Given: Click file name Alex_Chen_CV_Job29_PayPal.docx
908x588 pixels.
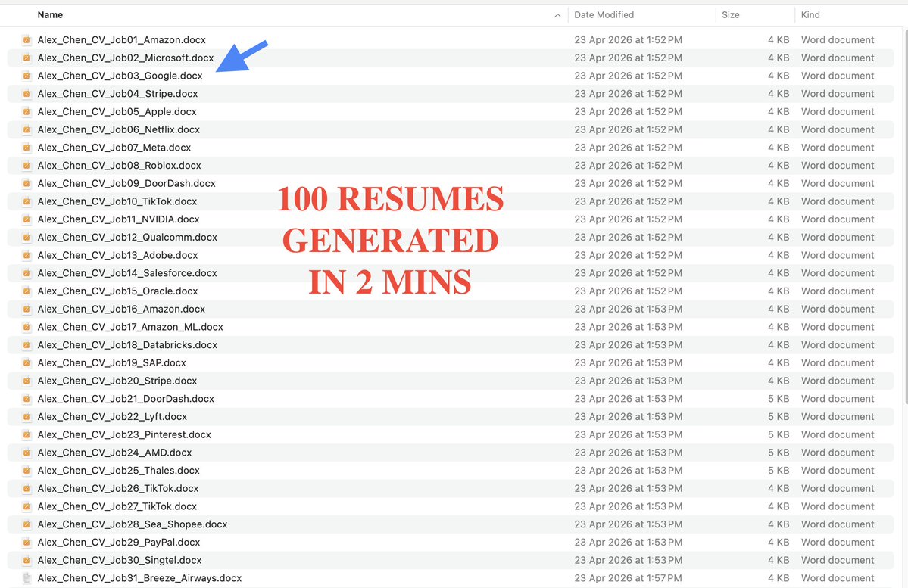Looking at the screenshot, I should click(119, 543).
